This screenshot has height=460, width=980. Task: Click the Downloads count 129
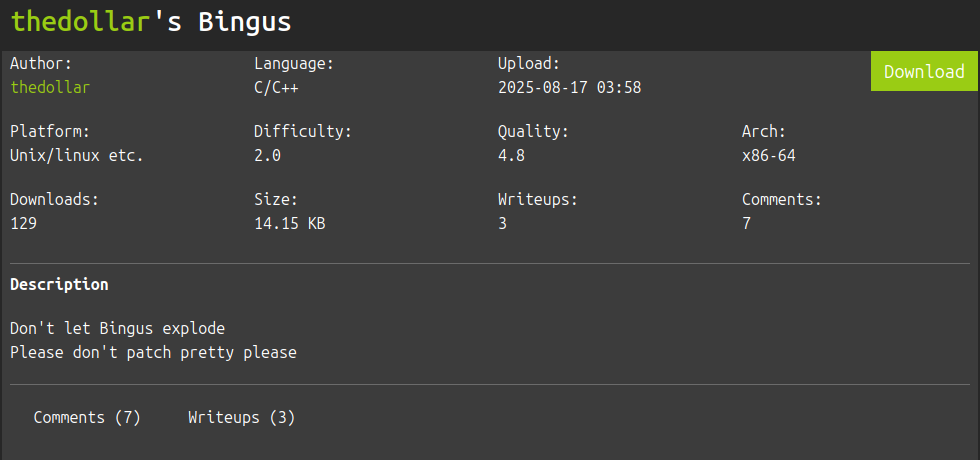[x=23, y=223]
